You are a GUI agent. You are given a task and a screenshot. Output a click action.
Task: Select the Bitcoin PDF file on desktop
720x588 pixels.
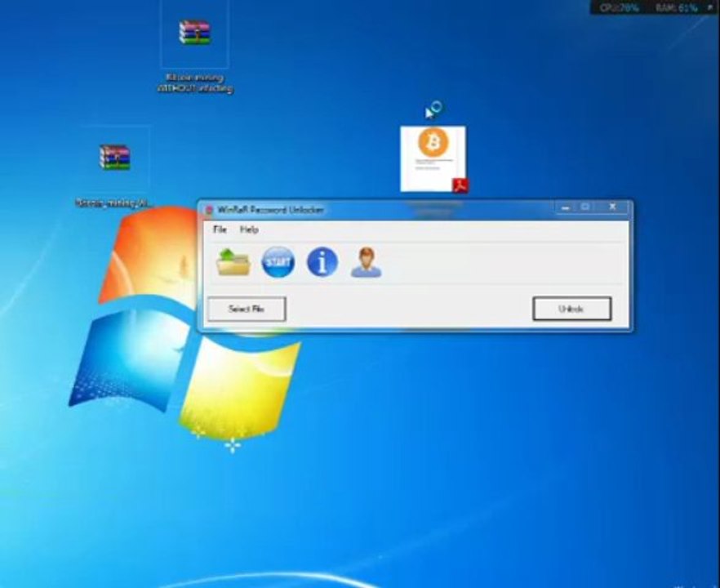click(433, 159)
